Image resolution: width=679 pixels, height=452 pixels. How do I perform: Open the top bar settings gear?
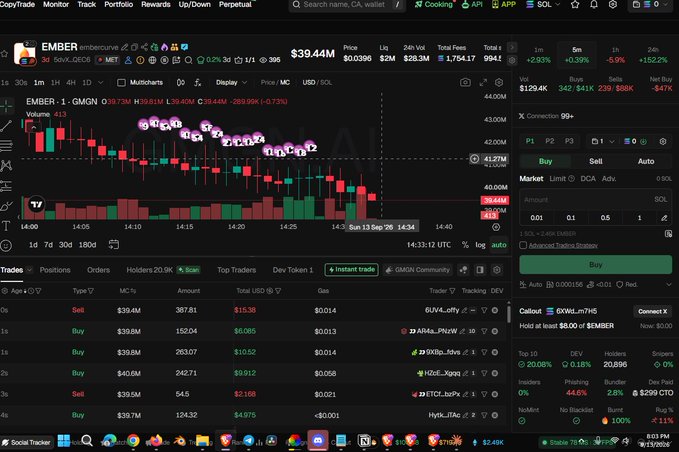click(x=613, y=4)
